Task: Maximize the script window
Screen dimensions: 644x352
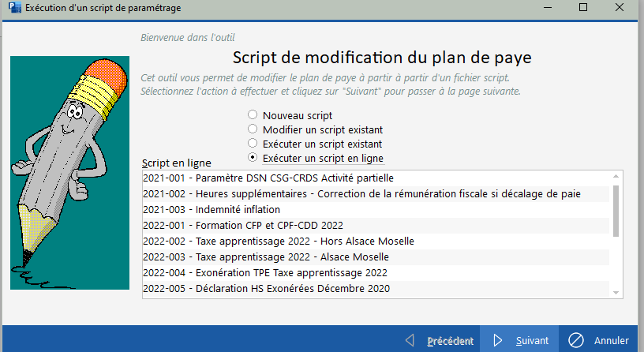Action: point(582,7)
